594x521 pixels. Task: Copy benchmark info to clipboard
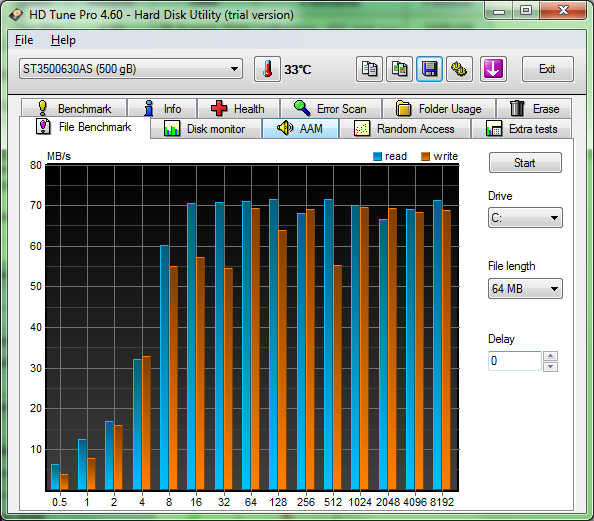coord(369,69)
